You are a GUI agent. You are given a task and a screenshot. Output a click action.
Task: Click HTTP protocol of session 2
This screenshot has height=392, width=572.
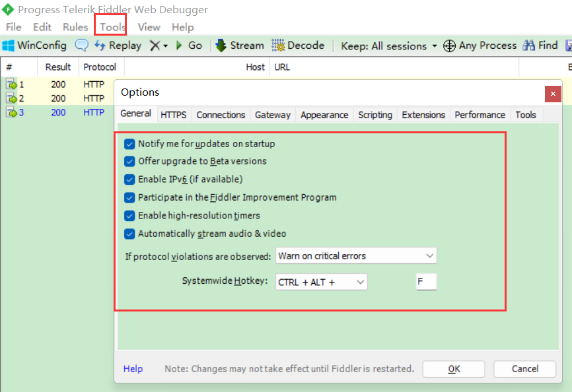[94, 98]
